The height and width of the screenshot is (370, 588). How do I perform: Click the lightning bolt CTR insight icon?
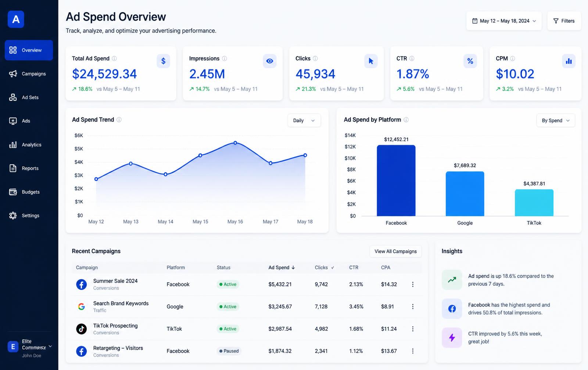coord(452,338)
